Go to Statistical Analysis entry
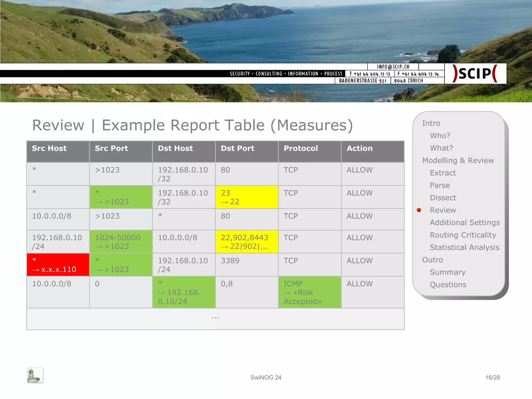 (464, 248)
